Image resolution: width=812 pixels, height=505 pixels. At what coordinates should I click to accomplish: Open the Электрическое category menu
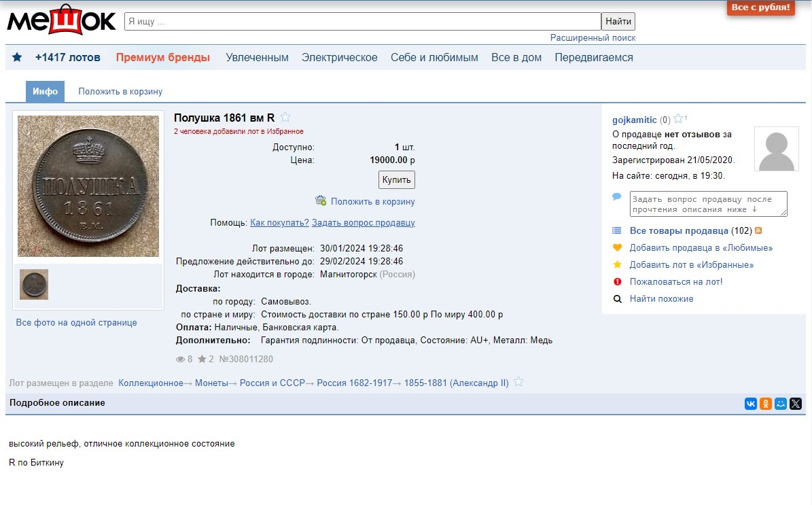(339, 58)
